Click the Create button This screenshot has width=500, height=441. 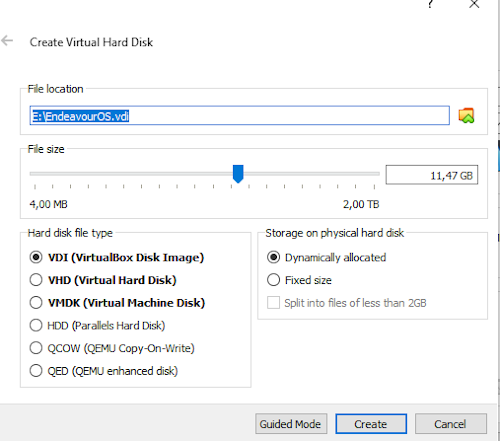click(371, 424)
